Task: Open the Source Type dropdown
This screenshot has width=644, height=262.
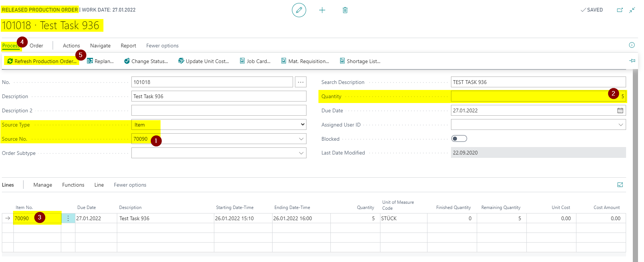Action: 219,125
